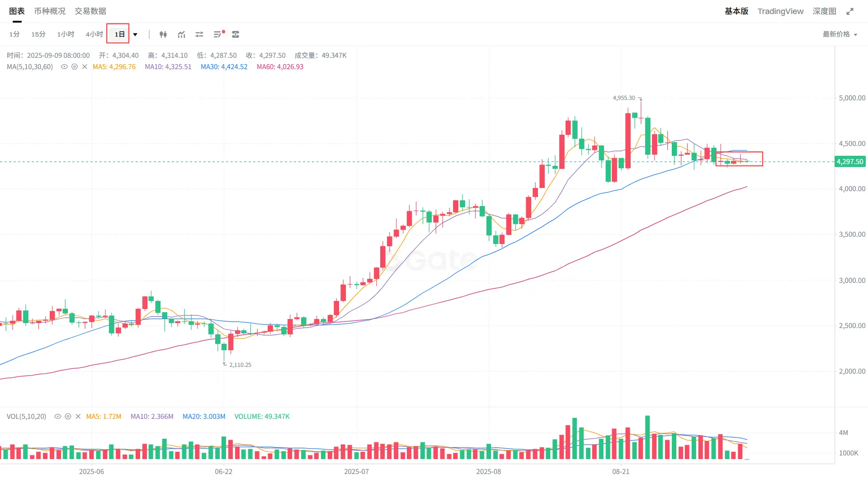Remove the MA(5,10,30,60) indicator
This screenshot has width=868, height=488.
(x=85, y=67)
